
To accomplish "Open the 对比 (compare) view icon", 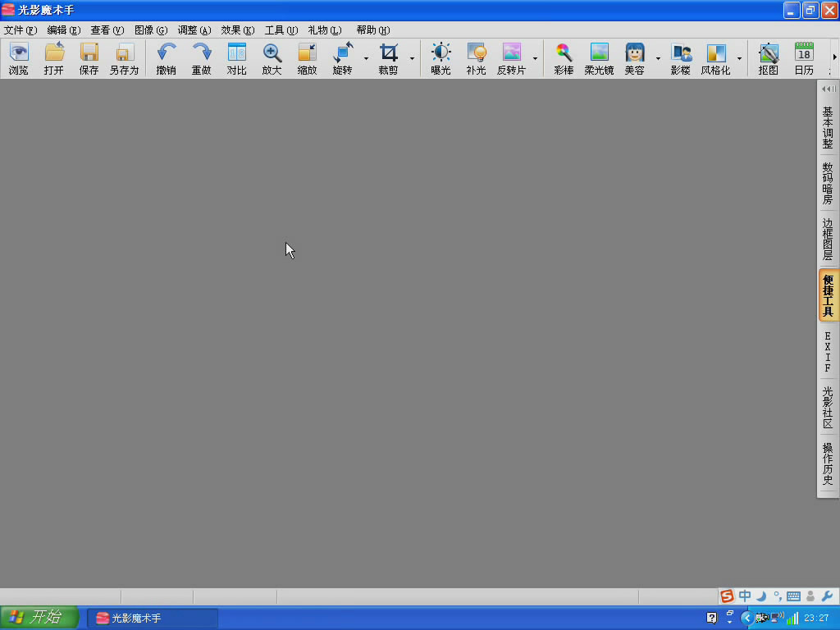I will point(237,58).
